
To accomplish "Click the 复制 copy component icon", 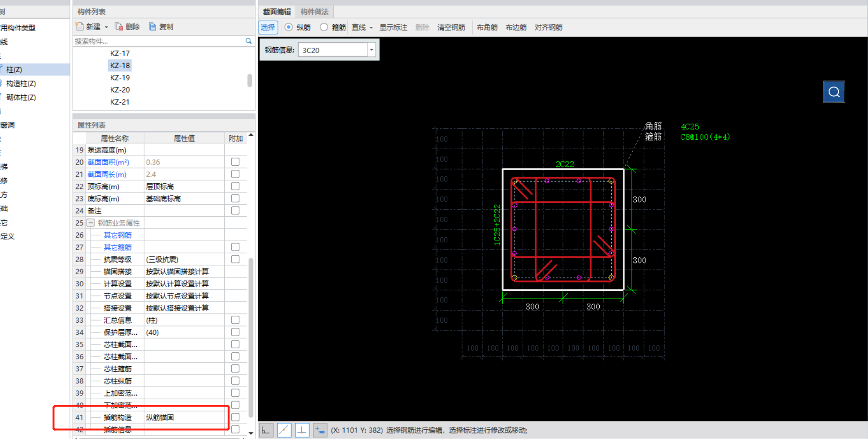I will click(152, 27).
